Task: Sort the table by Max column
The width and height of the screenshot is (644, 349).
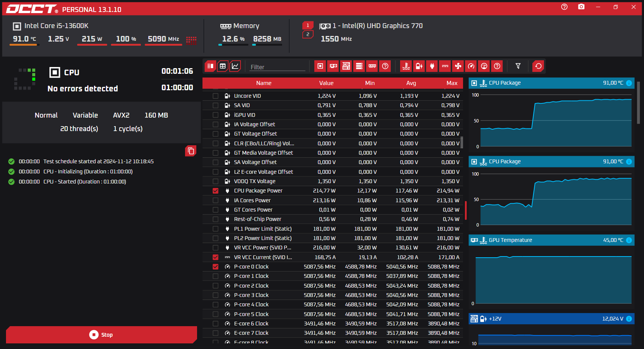Action: (452, 83)
